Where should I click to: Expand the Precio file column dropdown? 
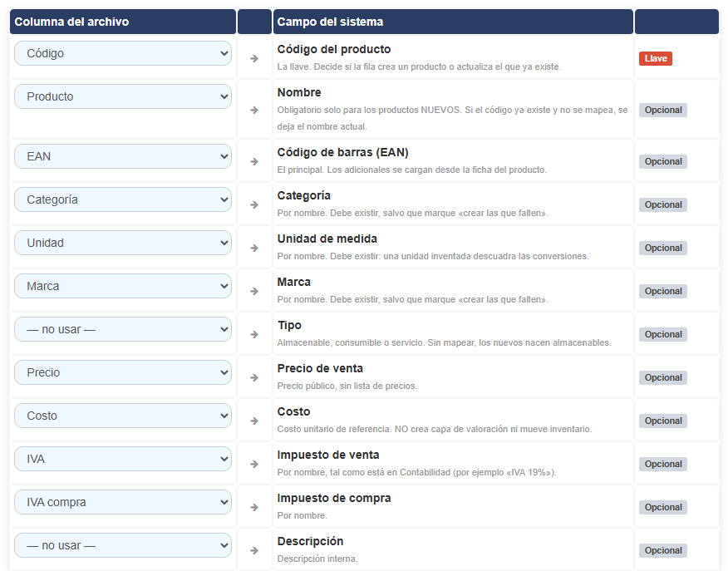tap(123, 372)
